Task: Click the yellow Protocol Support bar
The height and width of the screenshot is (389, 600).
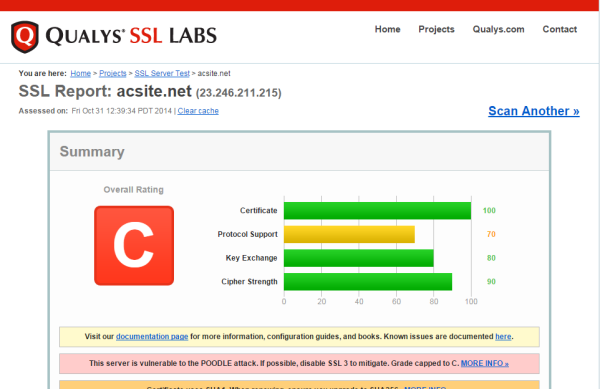Action: point(349,234)
